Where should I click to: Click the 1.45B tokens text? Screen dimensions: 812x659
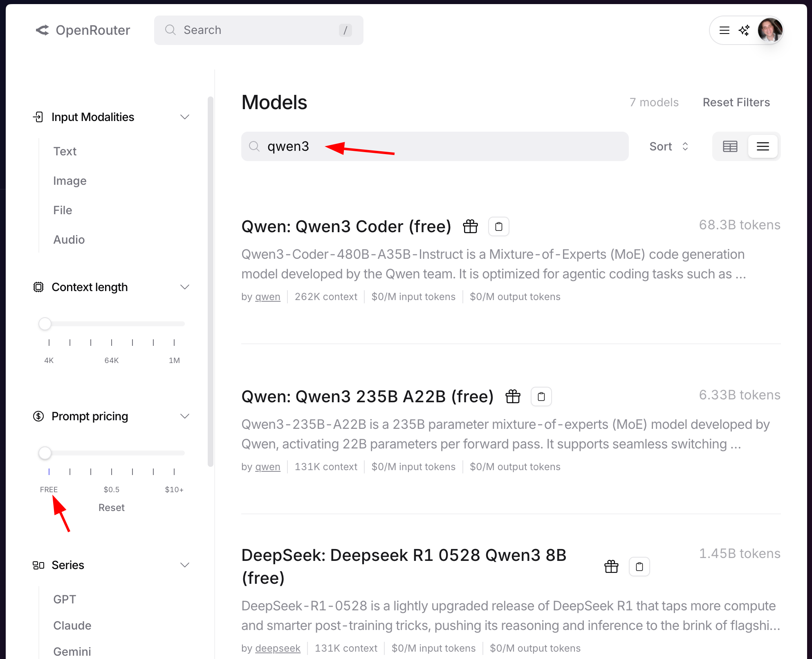coord(740,554)
